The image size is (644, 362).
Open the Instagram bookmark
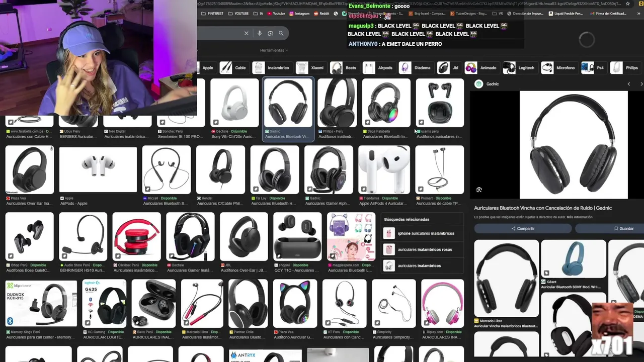tap(299, 14)
